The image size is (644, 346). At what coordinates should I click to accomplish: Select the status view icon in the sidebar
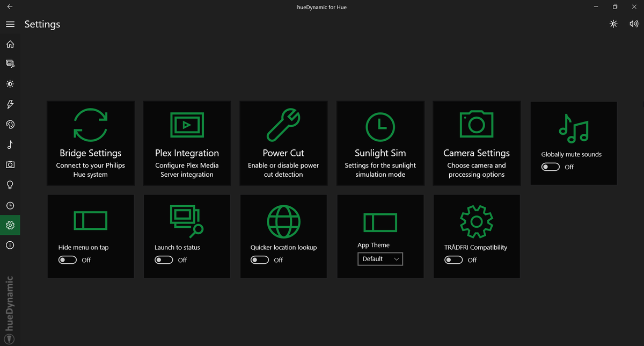[x=10, y=63]
